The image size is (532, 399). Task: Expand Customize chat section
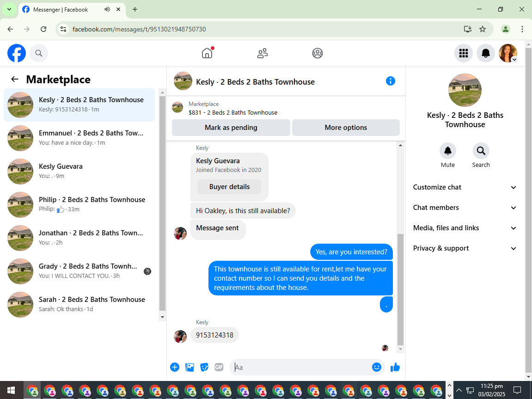465,187
